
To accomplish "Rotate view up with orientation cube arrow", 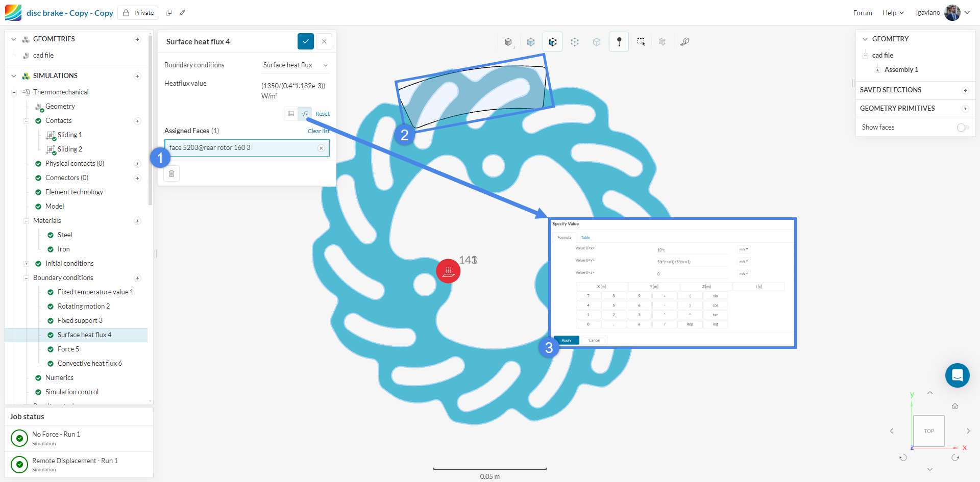I will tap(930, 393).
